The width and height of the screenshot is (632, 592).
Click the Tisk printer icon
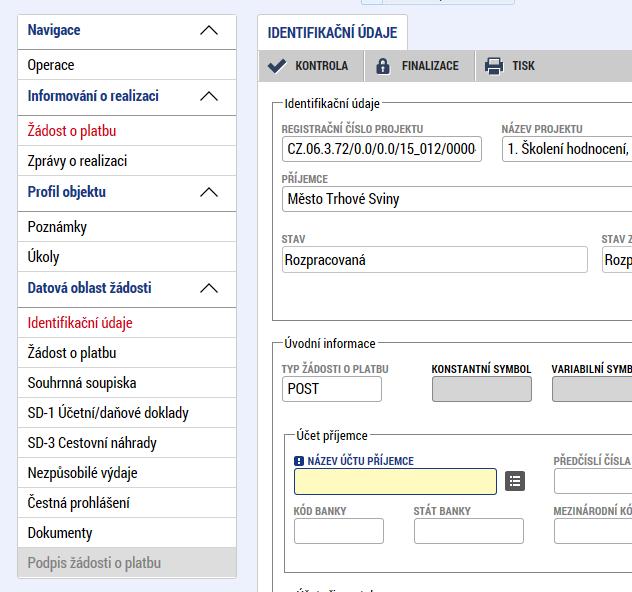click(494, 66)
